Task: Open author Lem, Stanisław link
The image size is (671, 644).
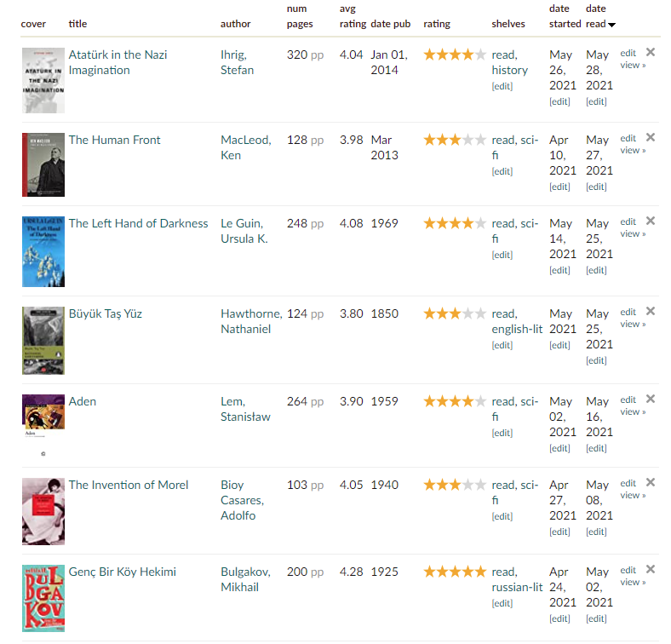Action: [x=244, y=409]
